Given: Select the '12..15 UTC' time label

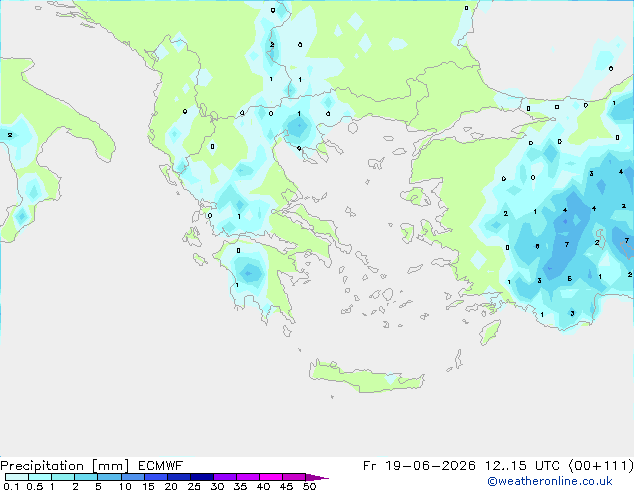Looking at the screenshot, I should [x=522, y=466].
